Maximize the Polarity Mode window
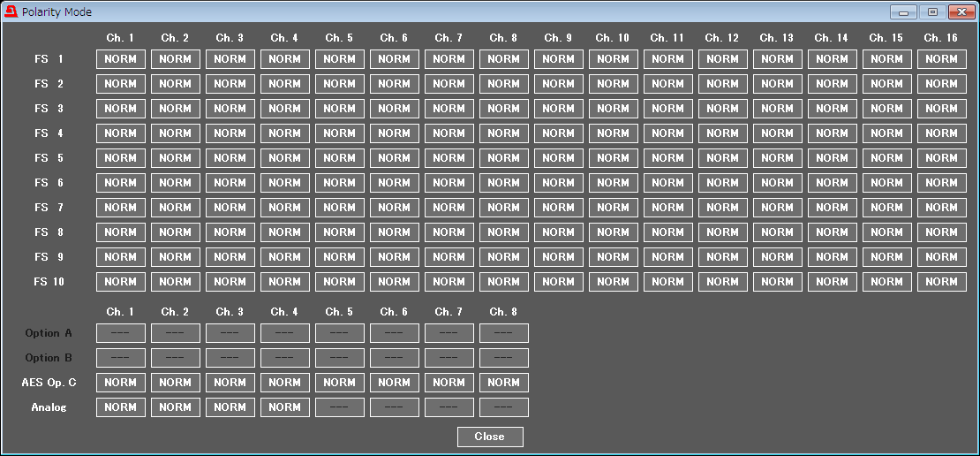The width and height of the screenshot is (980, 456). click(x=931, y=11)
